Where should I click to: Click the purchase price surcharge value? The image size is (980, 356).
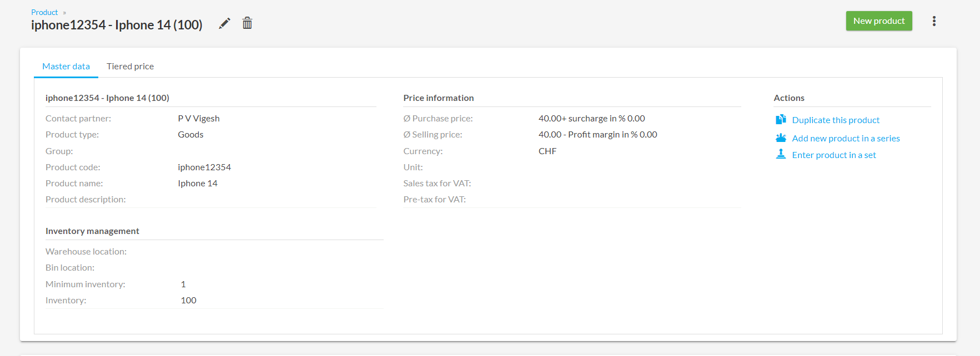tap(591, 119)
